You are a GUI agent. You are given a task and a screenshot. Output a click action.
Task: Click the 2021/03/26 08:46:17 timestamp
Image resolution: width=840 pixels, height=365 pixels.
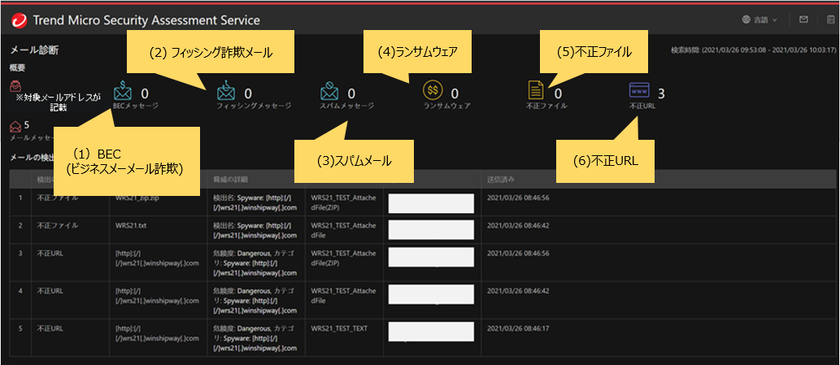pos(518,328)
